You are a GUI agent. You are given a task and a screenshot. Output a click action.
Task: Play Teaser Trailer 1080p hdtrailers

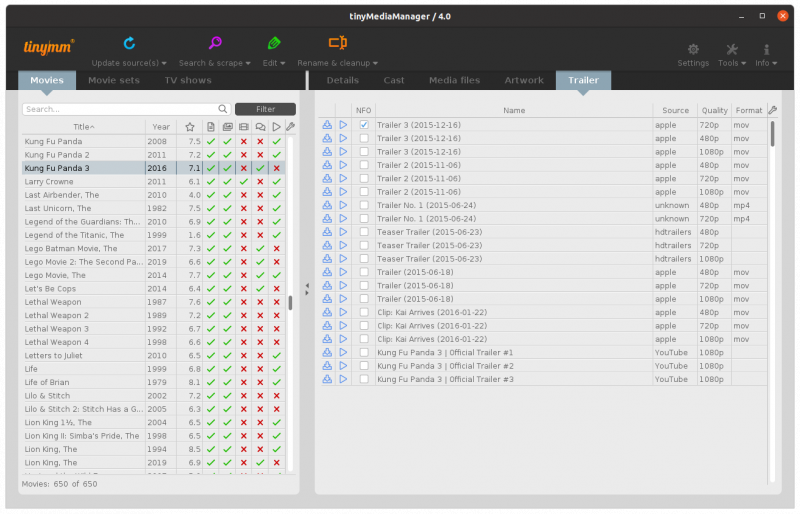click(343, 259)
